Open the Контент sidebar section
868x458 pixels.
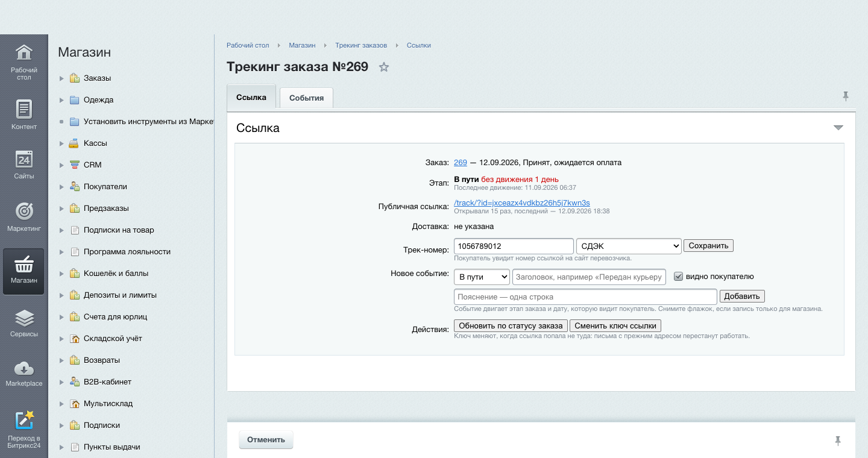click(x=24, y=114)
